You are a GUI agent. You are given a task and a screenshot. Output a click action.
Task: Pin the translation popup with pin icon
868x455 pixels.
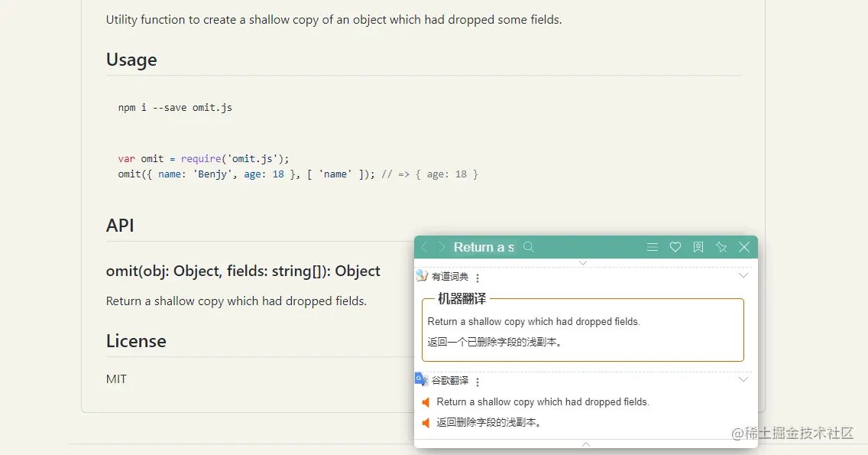pyautogui.click(x=721, y=247)
